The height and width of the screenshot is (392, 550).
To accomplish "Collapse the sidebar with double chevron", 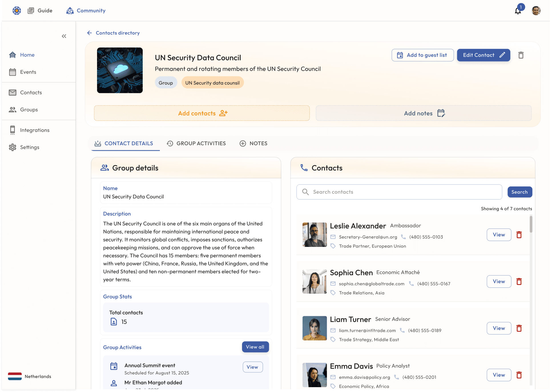I will tap(64, 36).
